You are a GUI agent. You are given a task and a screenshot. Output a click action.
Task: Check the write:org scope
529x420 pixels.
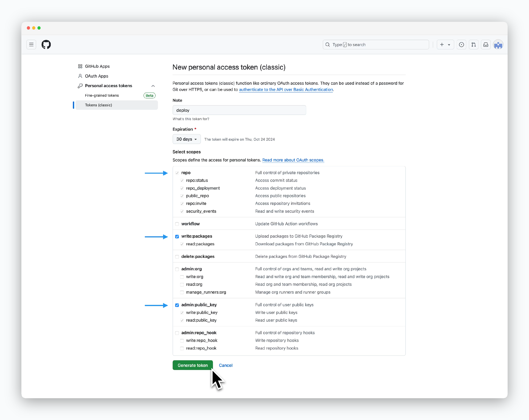(x=182, y=277)
